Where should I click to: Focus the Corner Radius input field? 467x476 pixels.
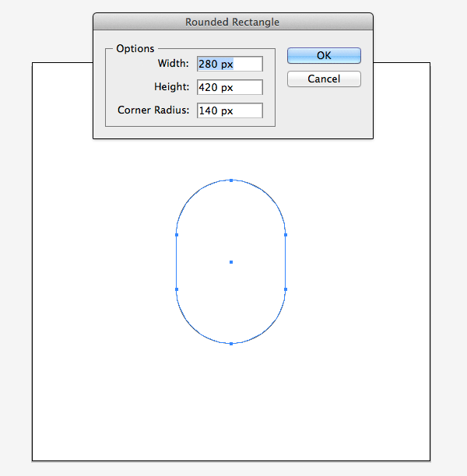(x=230, y=110)
